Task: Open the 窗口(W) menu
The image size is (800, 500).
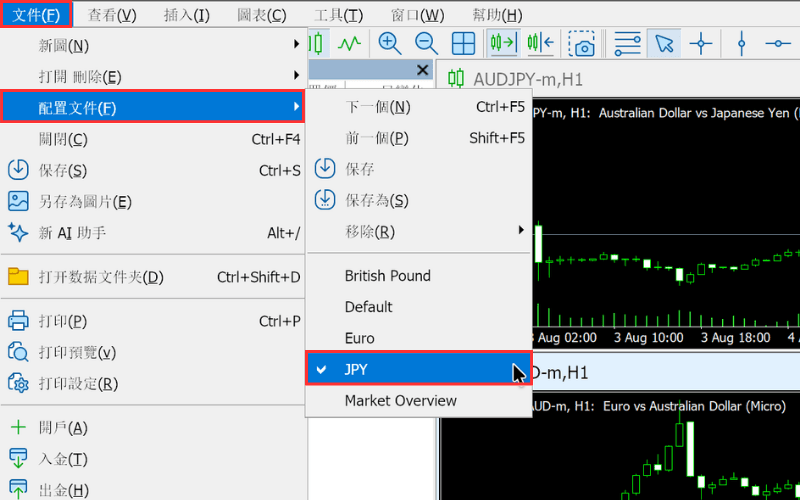Action: coord(417,15)
